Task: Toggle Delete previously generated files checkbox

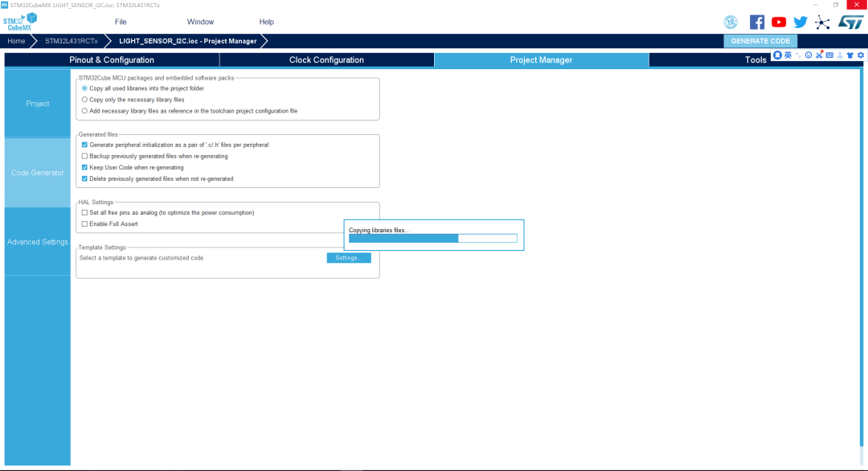Action: point(84,178)
